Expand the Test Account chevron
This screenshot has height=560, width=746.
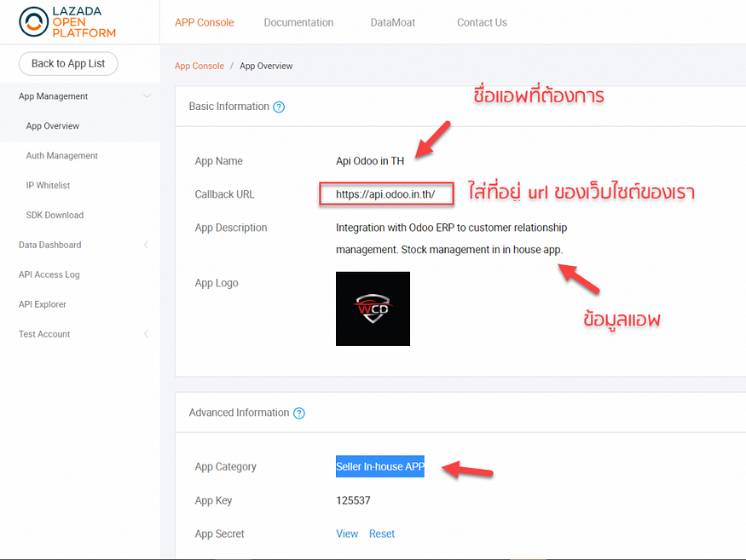point(146,334)
